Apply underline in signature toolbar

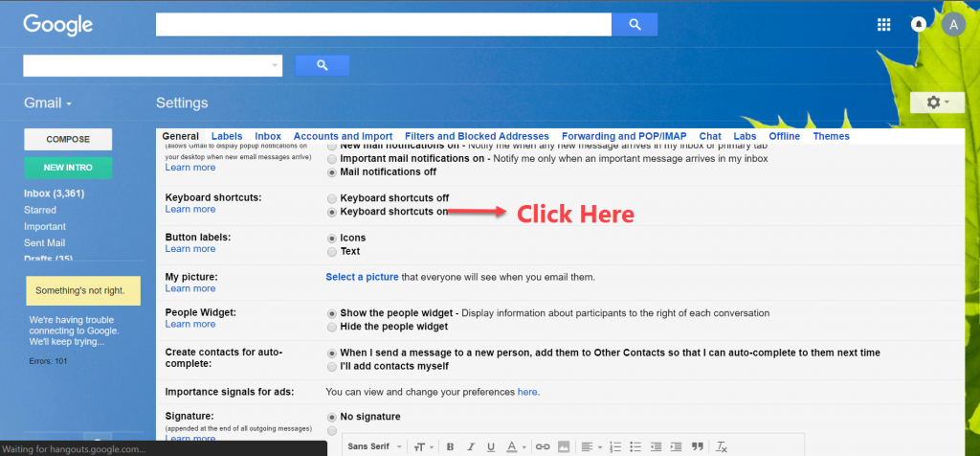pyautogui.click(x=491, y=446)
